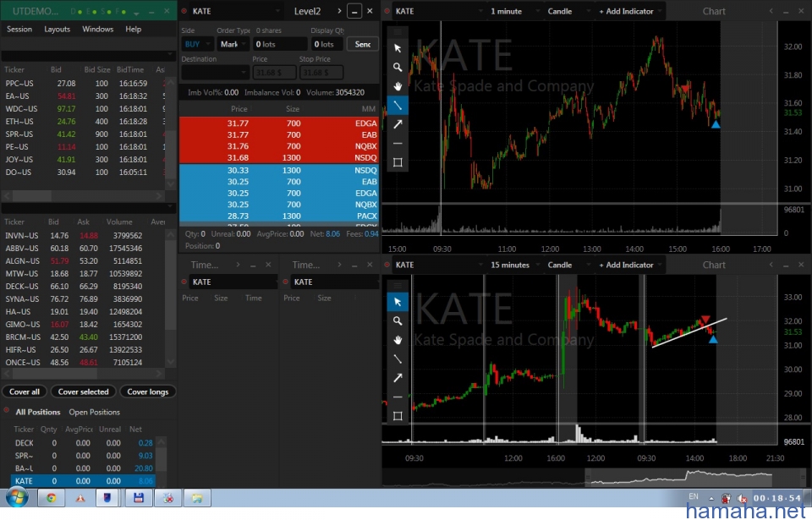Click the horizontal scrollbar under the Bid/Ask watchlist

83,374
